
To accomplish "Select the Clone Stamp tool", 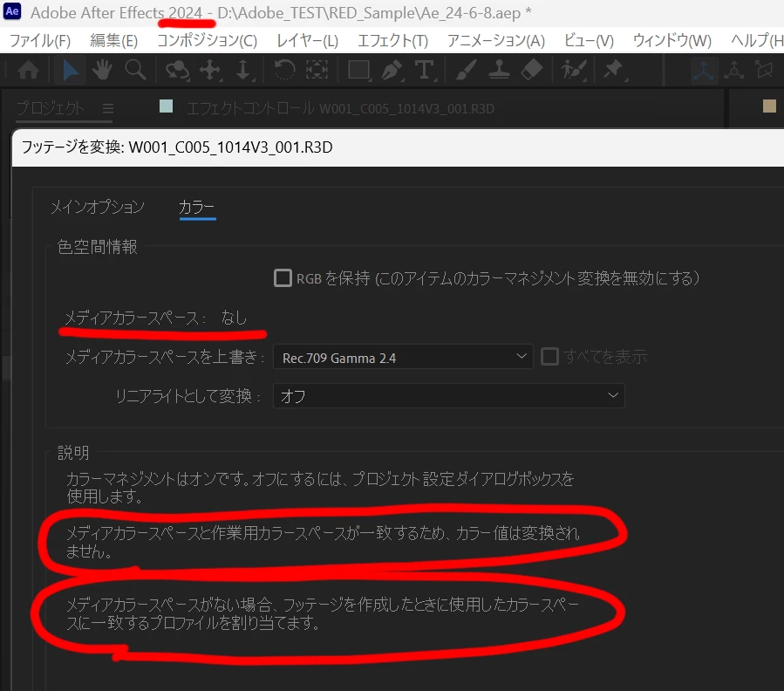I will [499, 70].
